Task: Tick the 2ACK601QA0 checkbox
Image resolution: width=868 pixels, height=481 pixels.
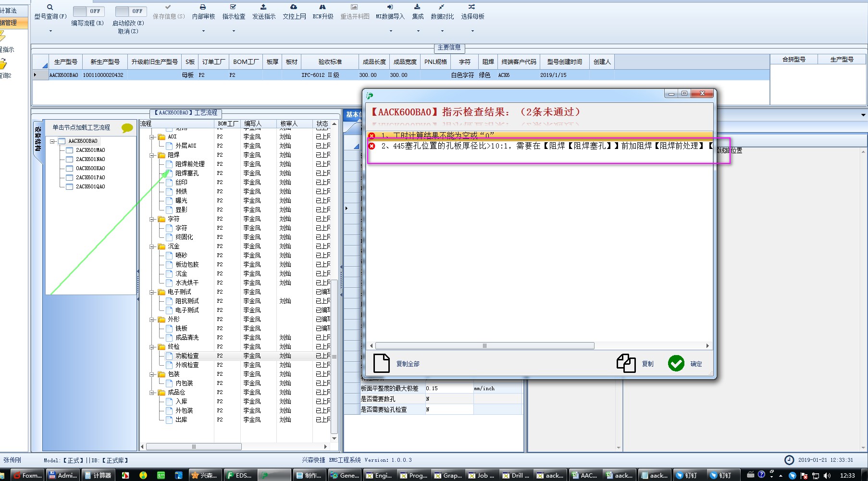Action: [x=69, y=187]
